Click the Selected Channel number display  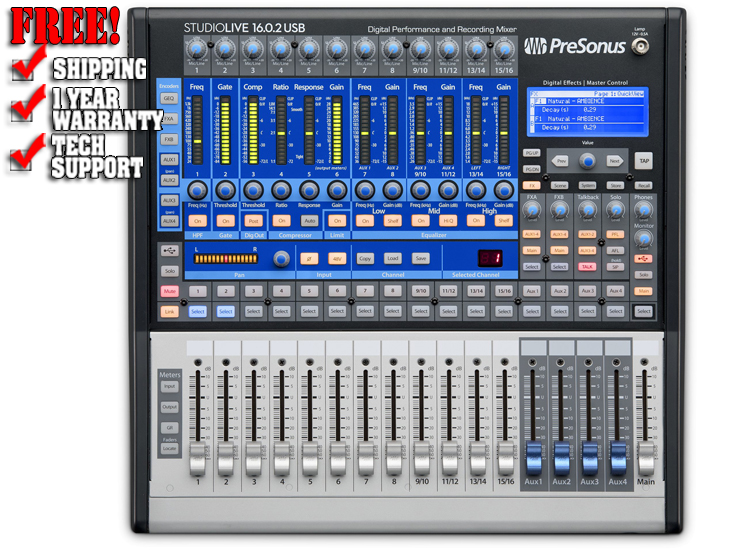[490, 258]
